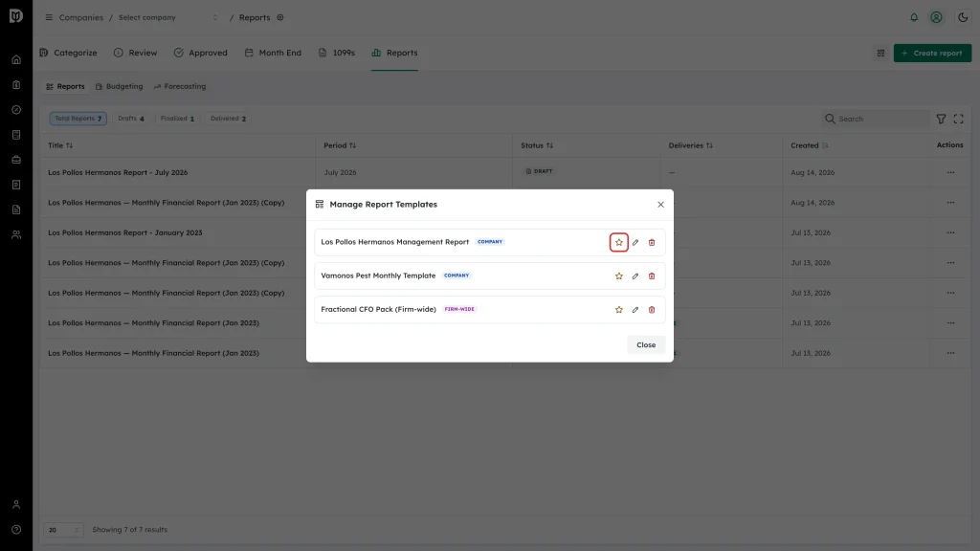980x551 pixels.
Task: Open the Select company dropdown
Action: pyautogui.click(x=168, y=17)
